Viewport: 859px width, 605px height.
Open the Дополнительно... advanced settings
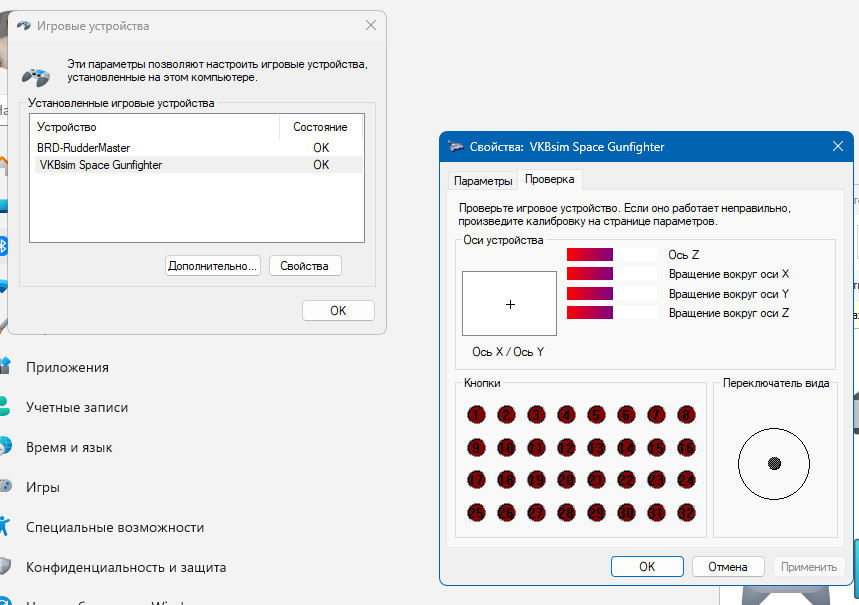(213, 266)
